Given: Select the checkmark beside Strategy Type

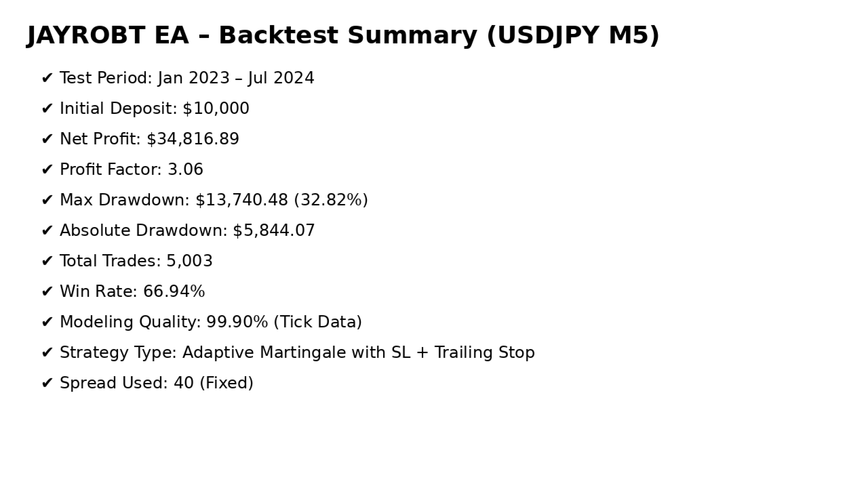Looking at the screenshot, I should 47,353.
